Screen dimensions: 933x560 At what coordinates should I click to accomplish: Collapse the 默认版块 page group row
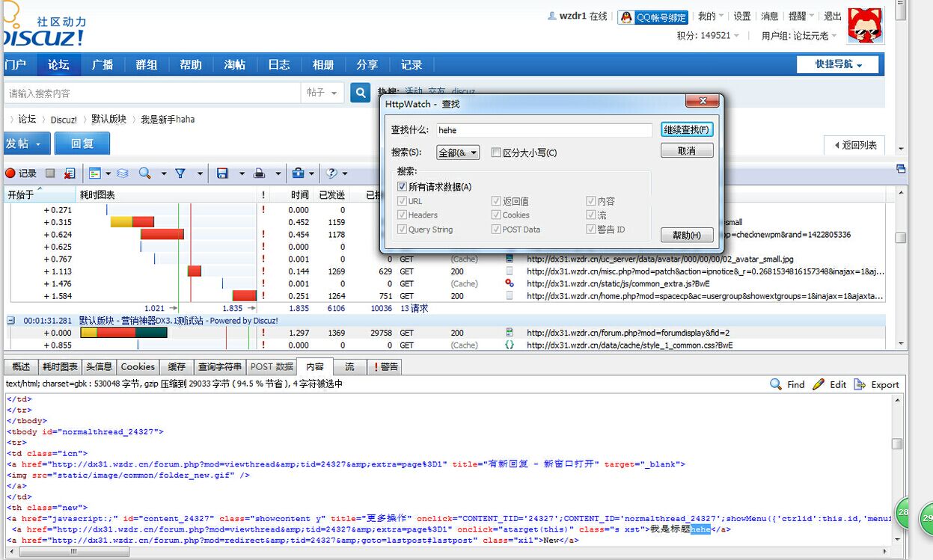(x=11, y=321)
